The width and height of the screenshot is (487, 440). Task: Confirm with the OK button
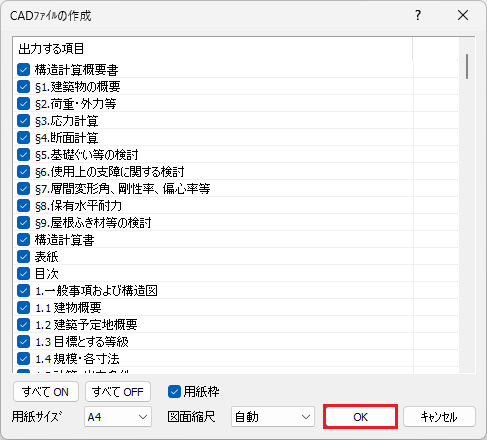[x=360, y=417]
